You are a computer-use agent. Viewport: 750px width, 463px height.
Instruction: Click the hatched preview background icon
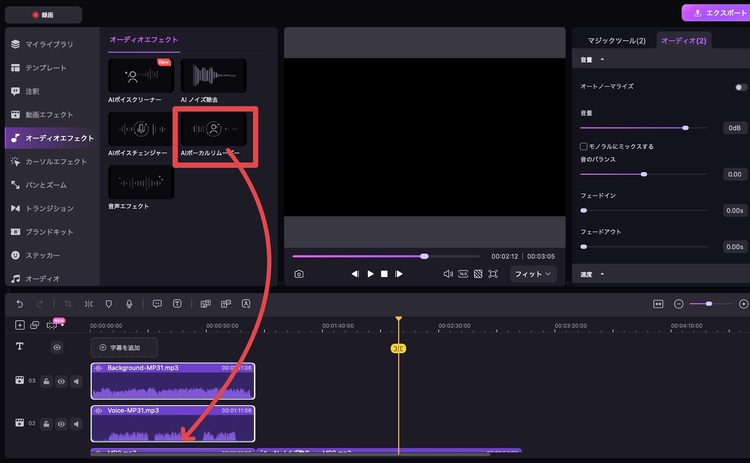478,274
